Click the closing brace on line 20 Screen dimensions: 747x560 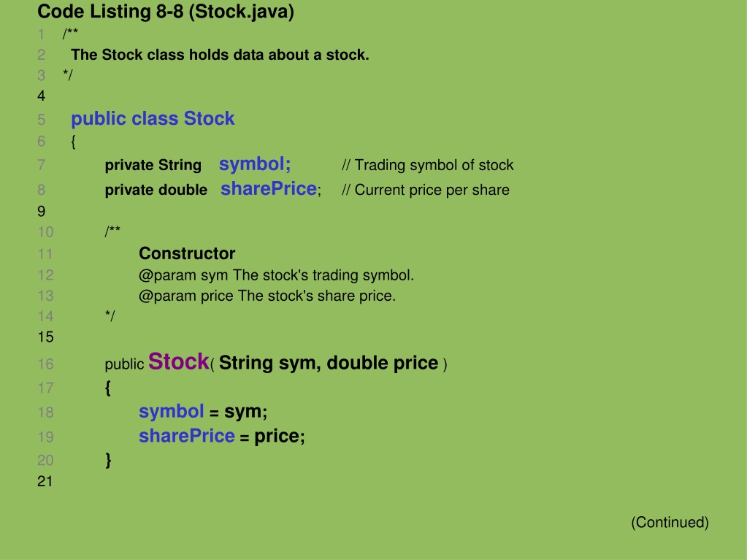(x=108, y=460)
